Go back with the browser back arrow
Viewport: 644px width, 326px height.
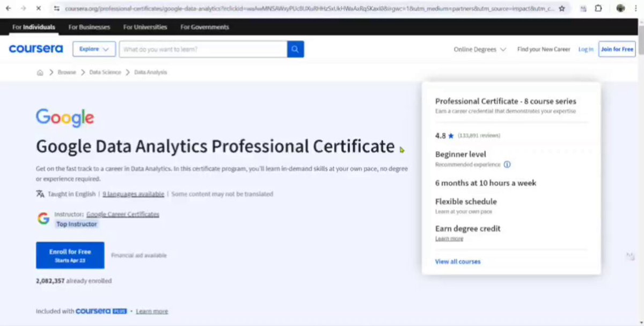point(8,9)
